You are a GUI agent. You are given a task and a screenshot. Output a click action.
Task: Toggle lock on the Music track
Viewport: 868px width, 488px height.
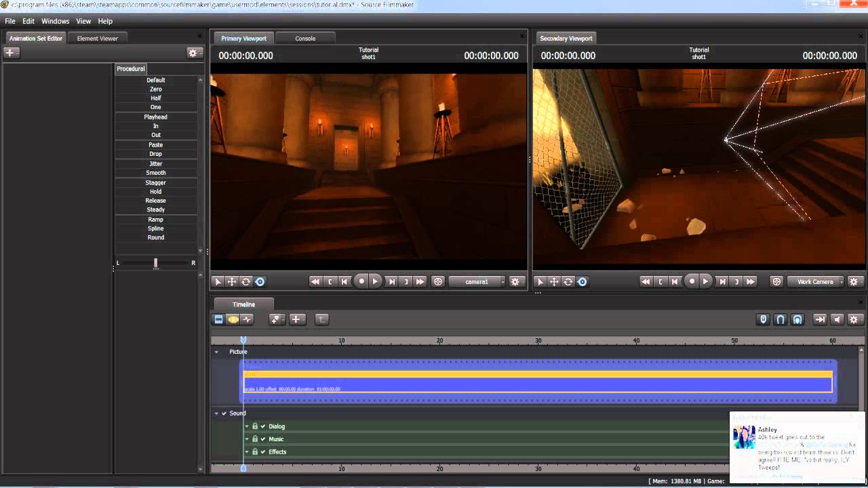(x=255, y=439)
